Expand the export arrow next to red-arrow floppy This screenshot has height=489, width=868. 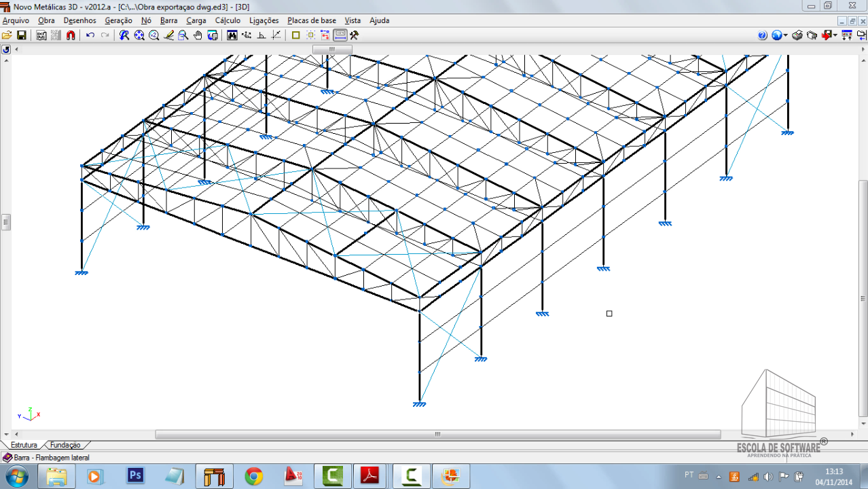tap(836, 35)
